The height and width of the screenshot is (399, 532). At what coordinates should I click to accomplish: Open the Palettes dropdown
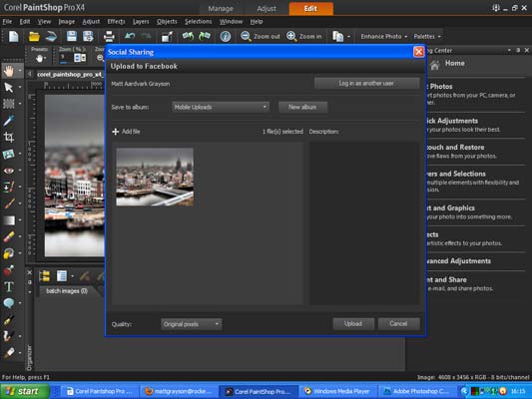pos(427,36)
